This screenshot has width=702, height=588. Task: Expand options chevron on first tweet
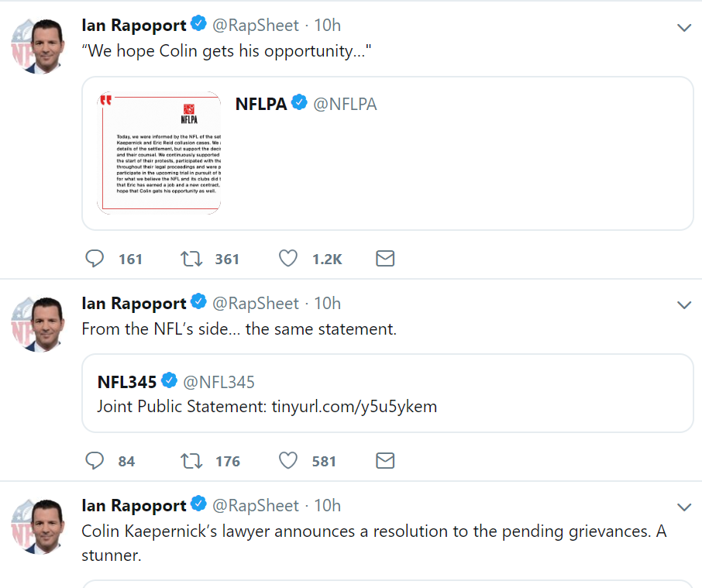click(x=683, y=27)
